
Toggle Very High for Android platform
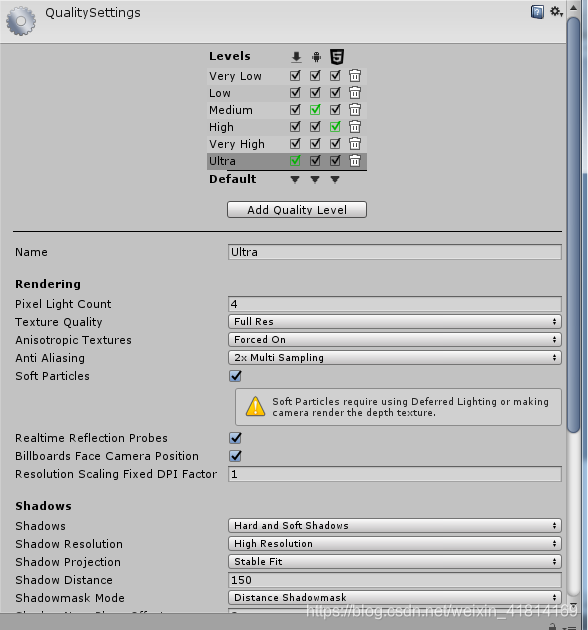[315, 144]
